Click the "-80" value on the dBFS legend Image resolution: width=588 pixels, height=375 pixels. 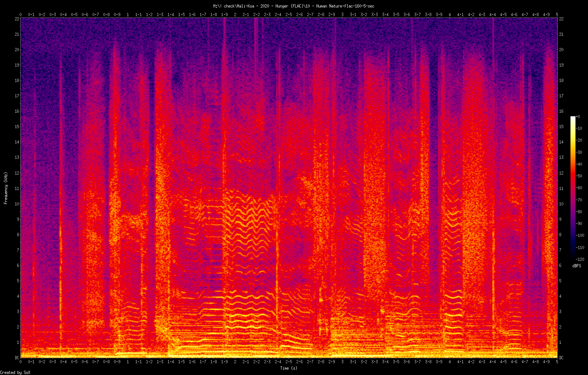pos(579,212)
